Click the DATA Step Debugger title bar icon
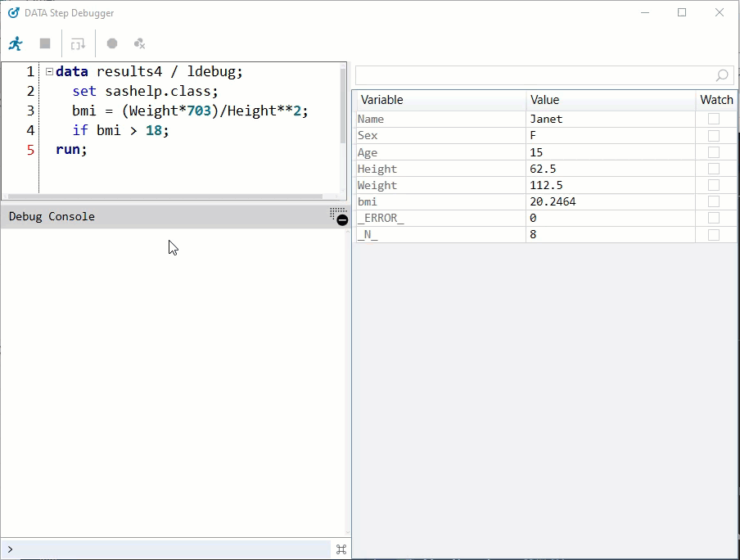The height and width of the screenshot is (560, 740). [11, 12]
